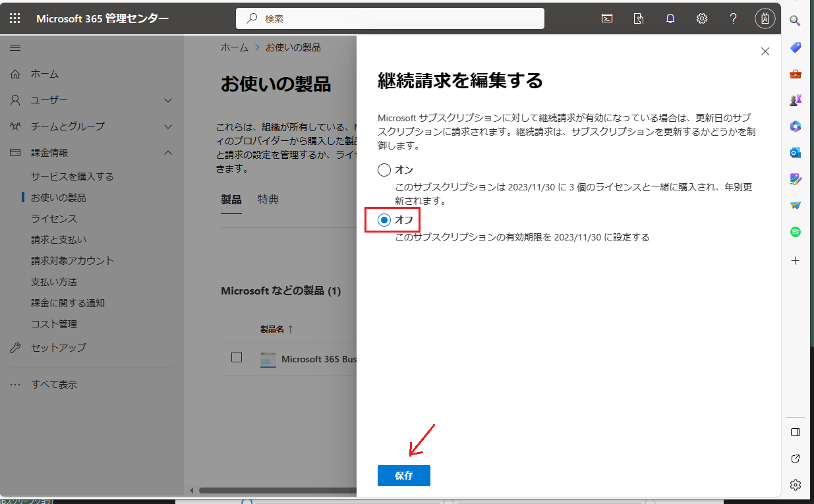
Task: Click the Microsoft 365 Bus product name
Action: [319, 359]
